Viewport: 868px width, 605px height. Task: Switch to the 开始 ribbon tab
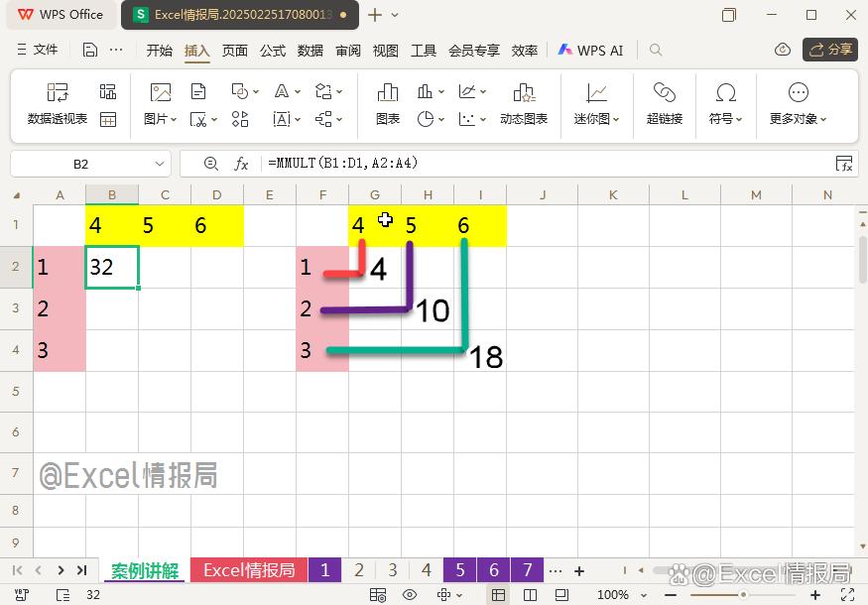click(x=160, y=50)
